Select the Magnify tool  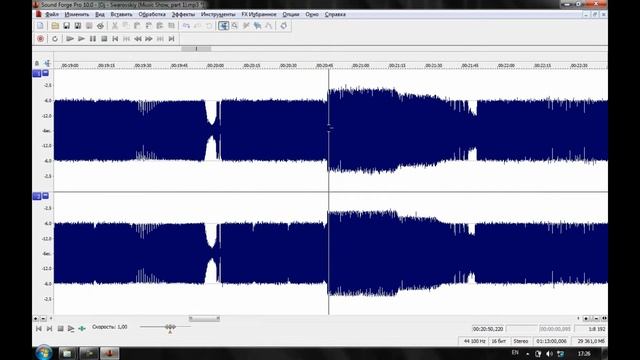pyautogui.click(x=235, y=26)
